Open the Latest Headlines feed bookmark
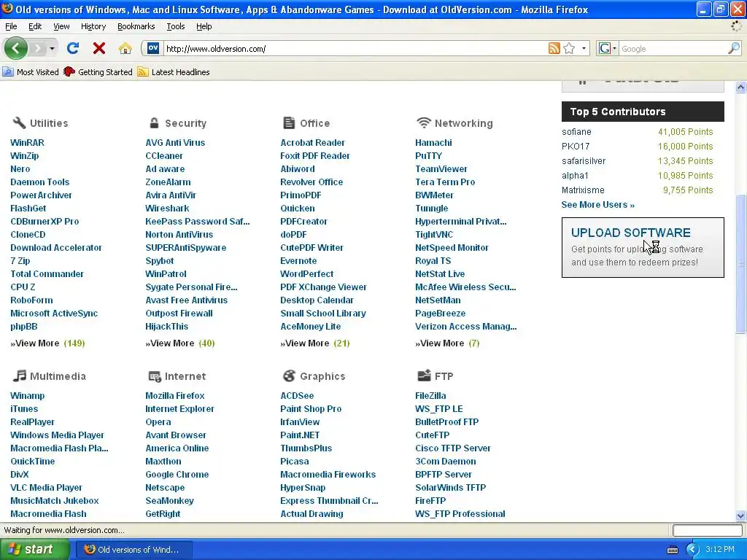 pos(174,72)
